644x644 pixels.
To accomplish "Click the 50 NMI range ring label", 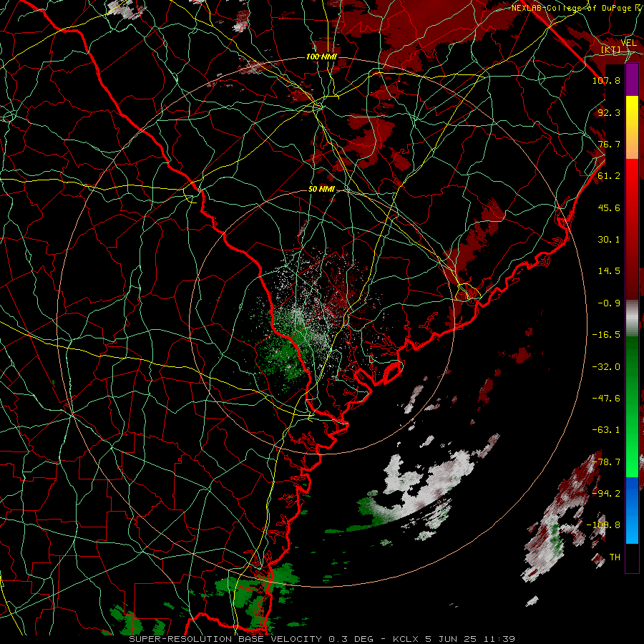I will coord(321,190).
